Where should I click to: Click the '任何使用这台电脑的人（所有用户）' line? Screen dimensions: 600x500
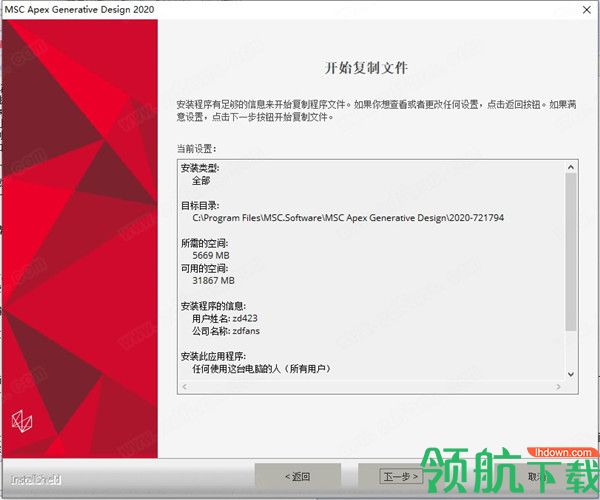(x=262, y=369)
